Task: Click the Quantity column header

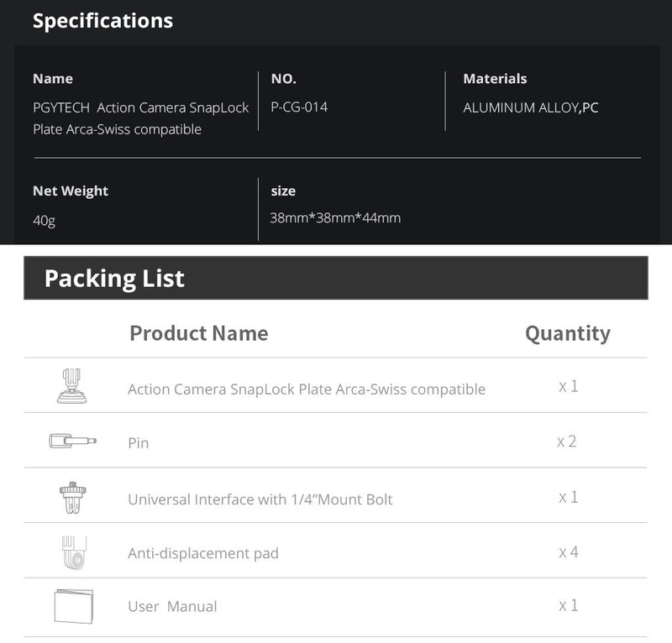Action: click(568, 334)
